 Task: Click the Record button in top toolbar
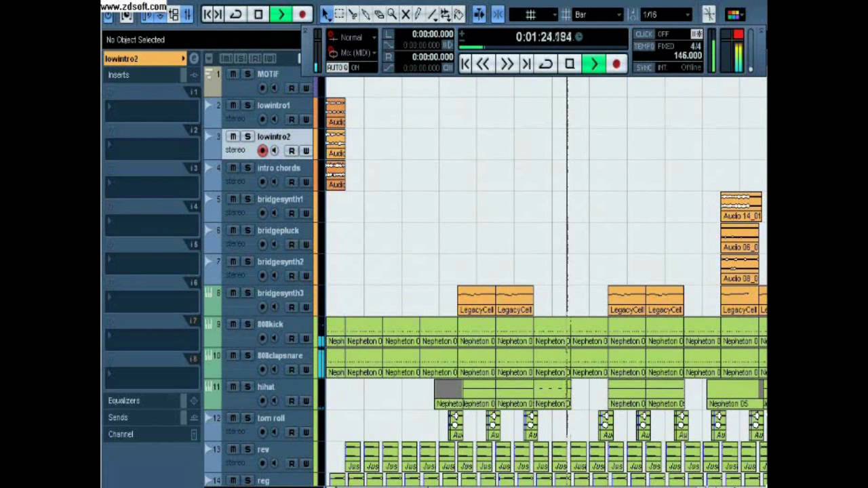(302, 14)
